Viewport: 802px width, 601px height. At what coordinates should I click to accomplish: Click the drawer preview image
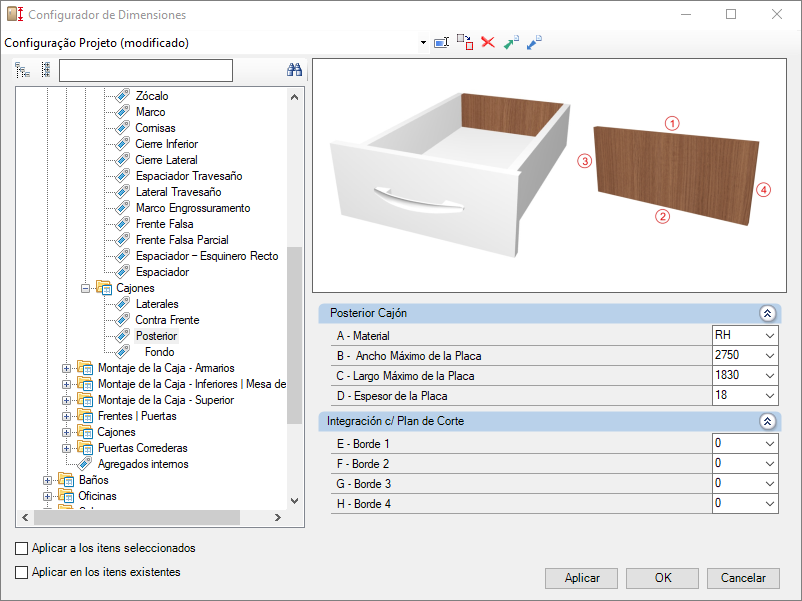549,175
